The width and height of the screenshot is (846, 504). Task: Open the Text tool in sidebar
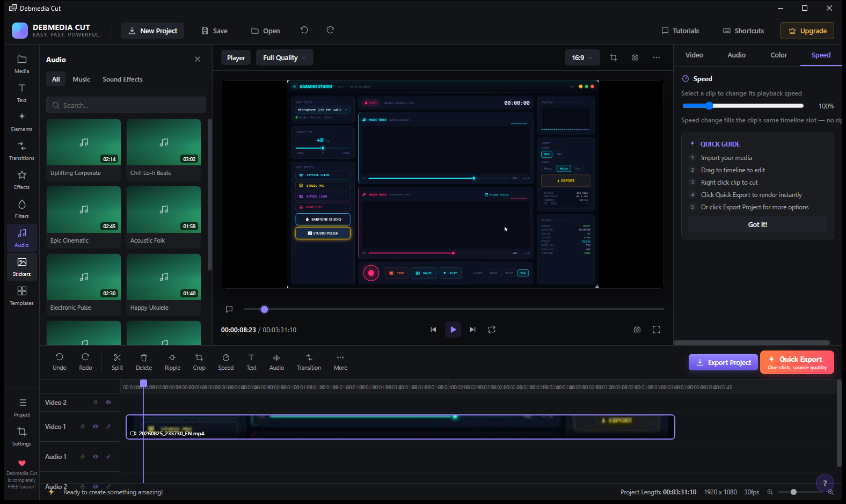(x=21, y=93)
